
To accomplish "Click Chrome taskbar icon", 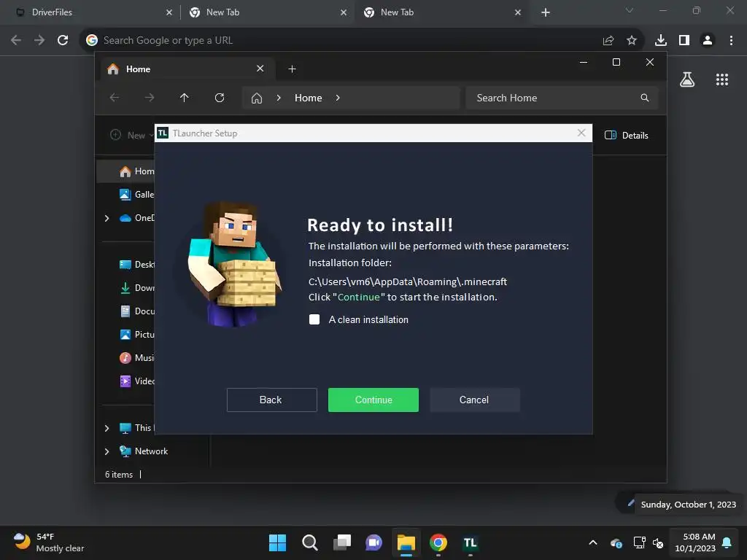I will [438, 542].
